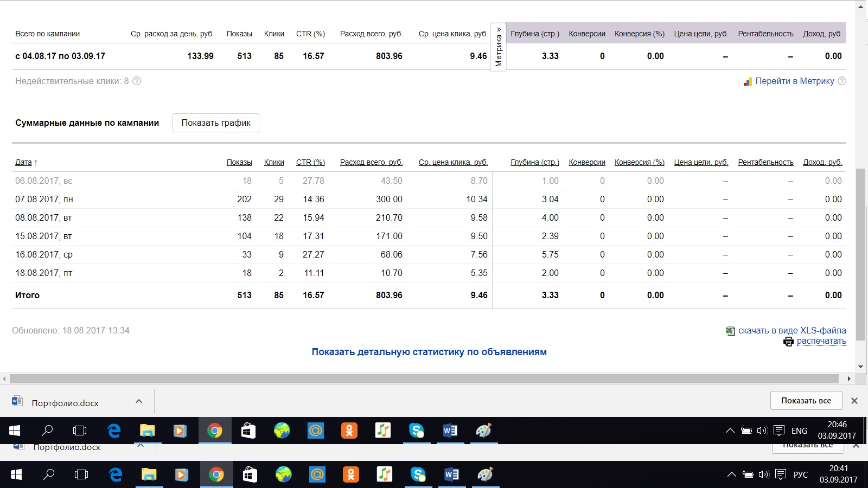Switch to Google Chrome in the ENG taskbar
The image size is (868, 488).
215,431
